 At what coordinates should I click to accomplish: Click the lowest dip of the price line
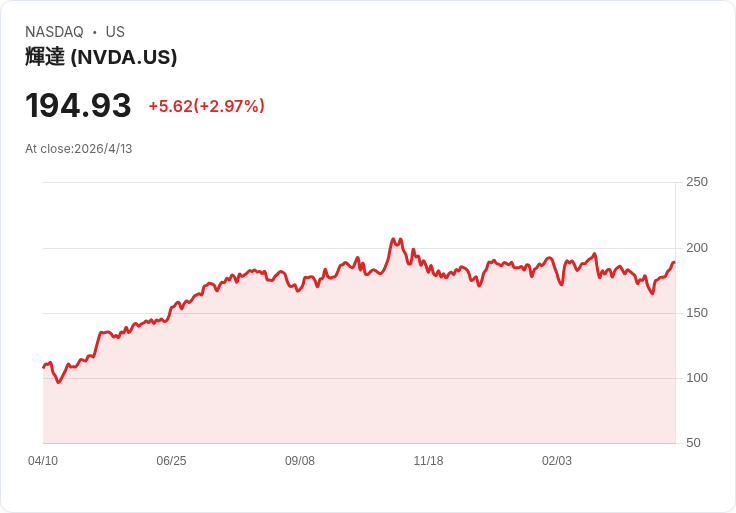pyautogui.click(x=58, y=382)
